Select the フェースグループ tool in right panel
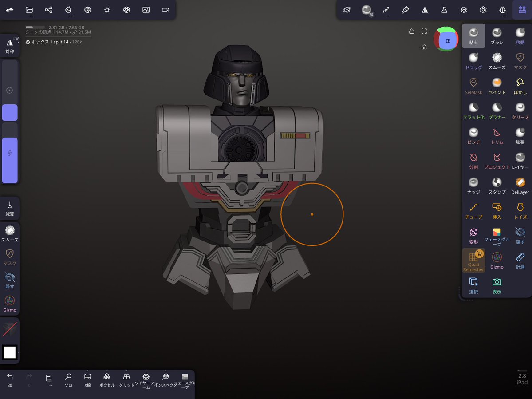This screenshot has width=532, height=399. (497, 236)
